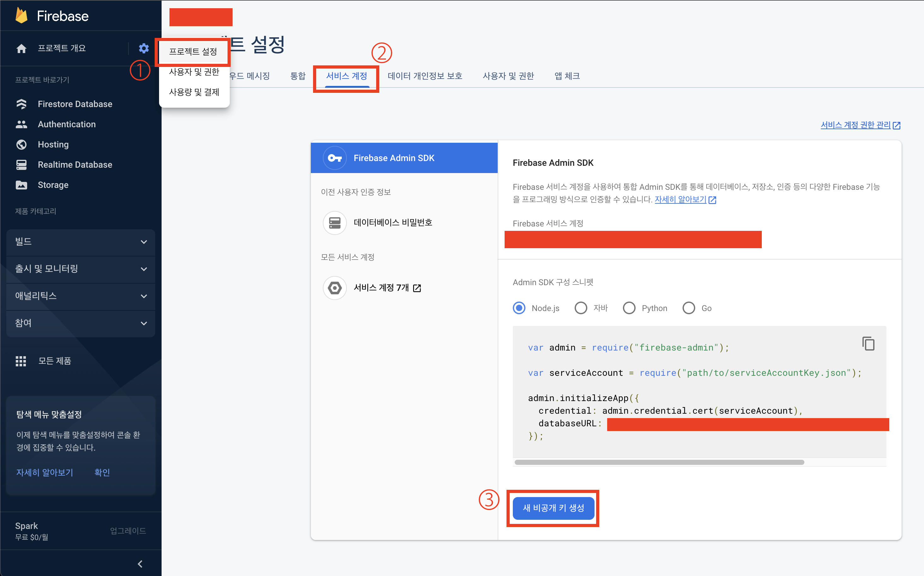The width and height of the screenshot is (924, 576).
Task: Click the home icon for 프로젝트 개요
Action: click(x=21, y=48)
